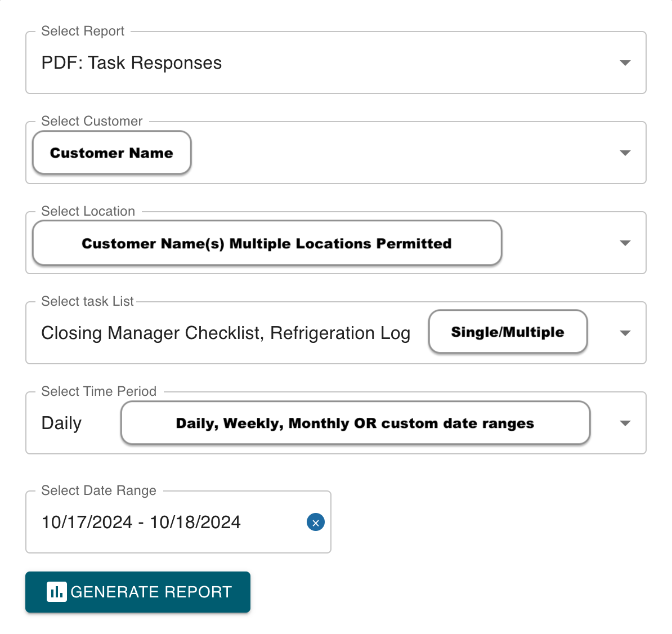Click the 10/17/2024 - 10/18/2024 date field

click(178, 522)
